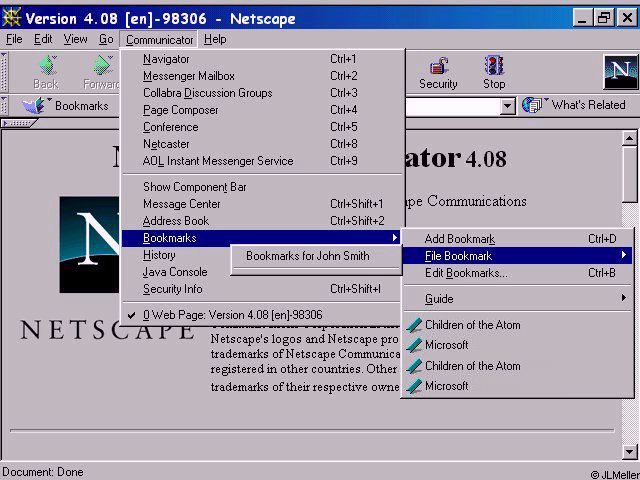The image size is (640, 480).
Task: Open the View menu
Action: click(x=76, y=39)
